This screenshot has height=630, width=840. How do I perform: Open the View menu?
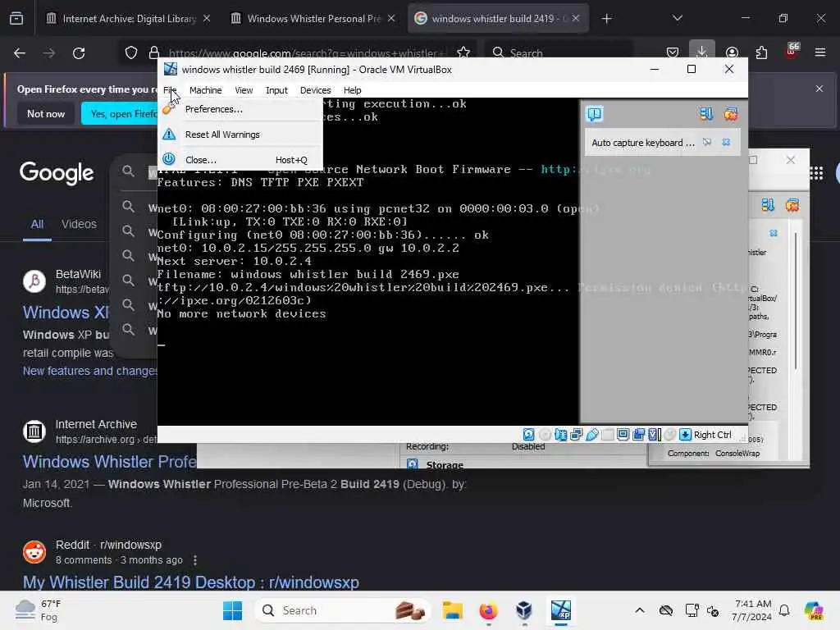click(x=244, y=90)
